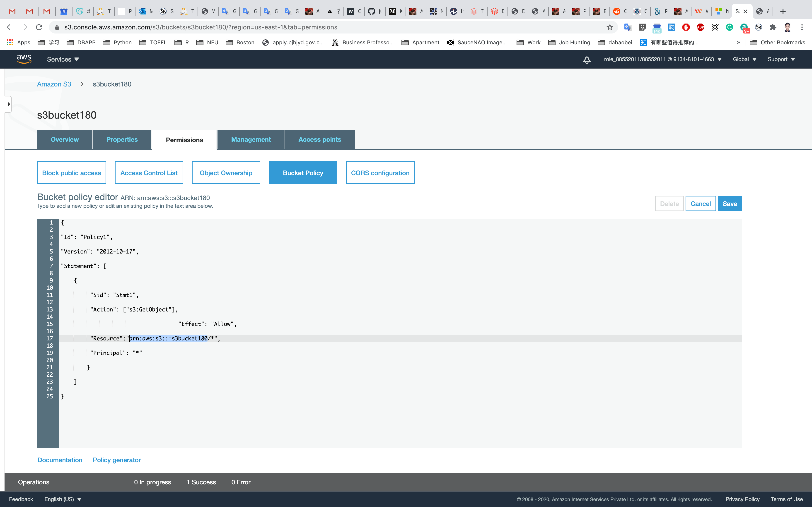This screenshot has width=812, height=507.
Task: Click the Grammarly extension icon
Action: pyautogui.click(x=729, y=27)
